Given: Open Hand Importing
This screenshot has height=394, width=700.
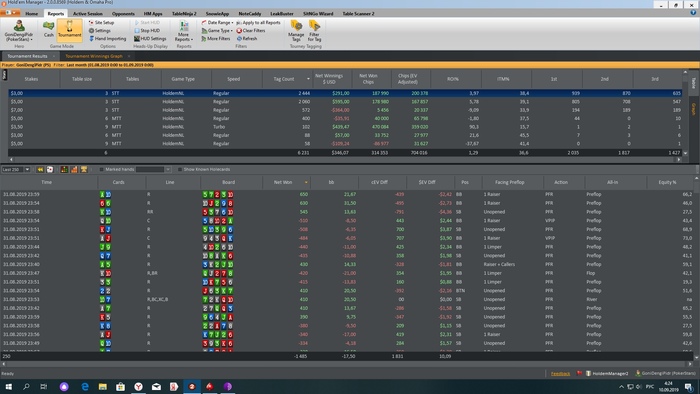Looking at the screenshot, I should (108, 38).
